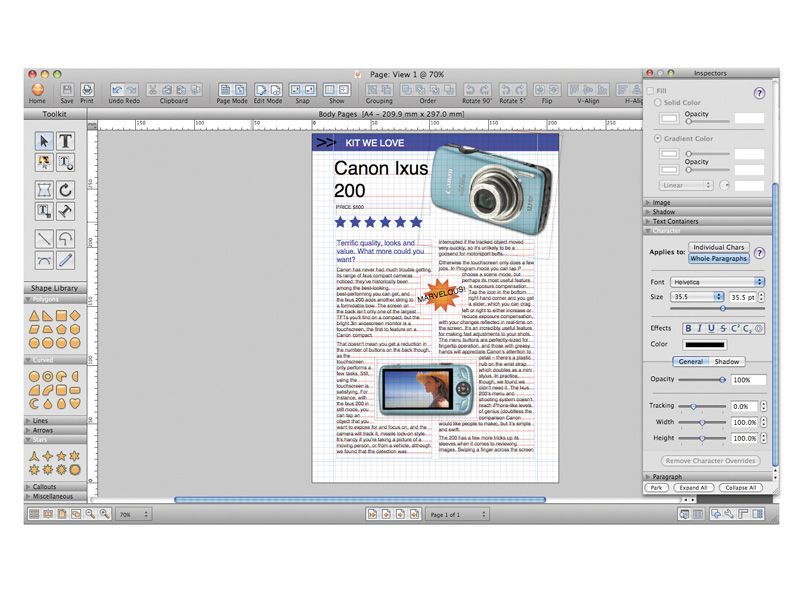Switch to the Shadow tab
Image resolution: width=800 pixels, height=600 pixels.
point(727,361)
